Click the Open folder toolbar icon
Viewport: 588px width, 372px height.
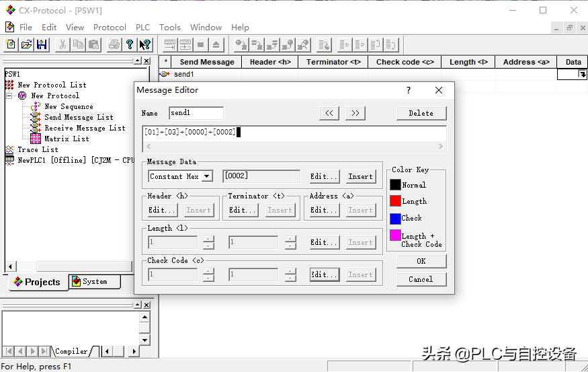[26, 45]
